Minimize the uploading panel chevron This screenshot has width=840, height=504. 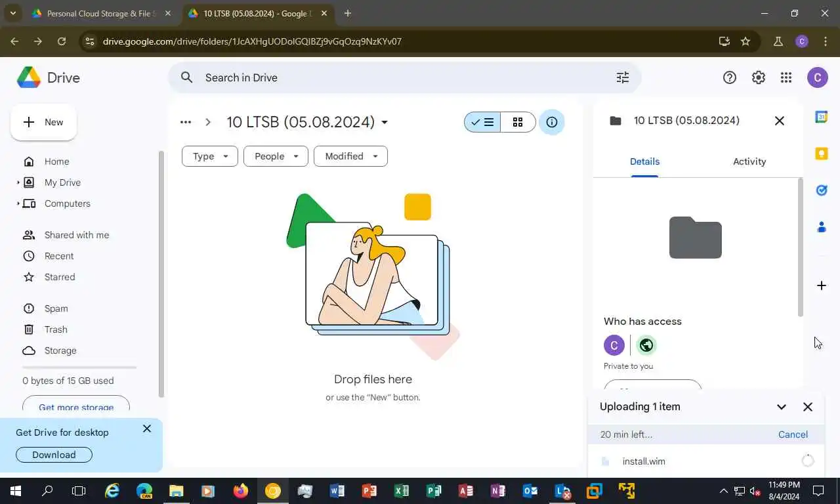tap(782, 407)
